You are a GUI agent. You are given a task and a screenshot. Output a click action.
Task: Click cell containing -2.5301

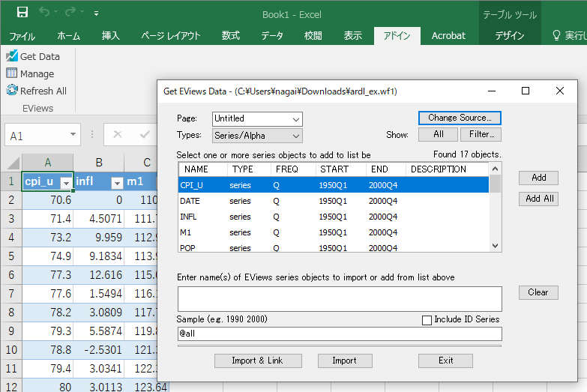[98, 350]
